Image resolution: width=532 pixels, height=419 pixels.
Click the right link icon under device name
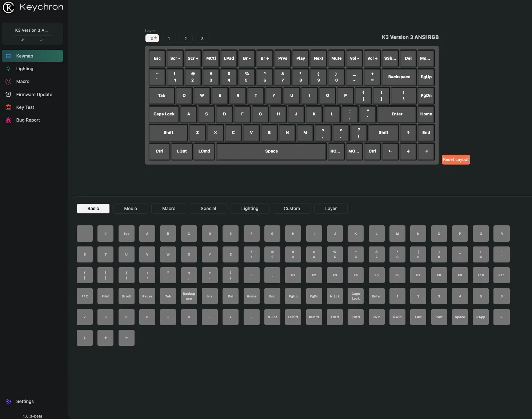[41, 39]
